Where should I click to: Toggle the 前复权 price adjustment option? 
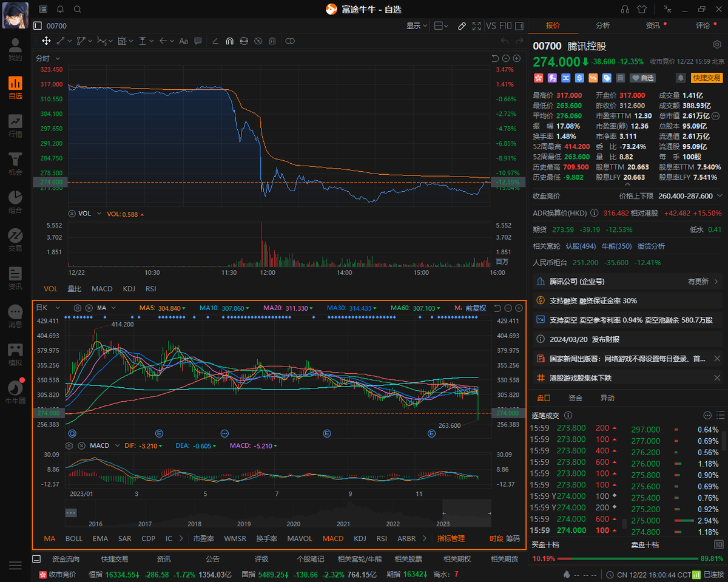(x=476, y=308)
